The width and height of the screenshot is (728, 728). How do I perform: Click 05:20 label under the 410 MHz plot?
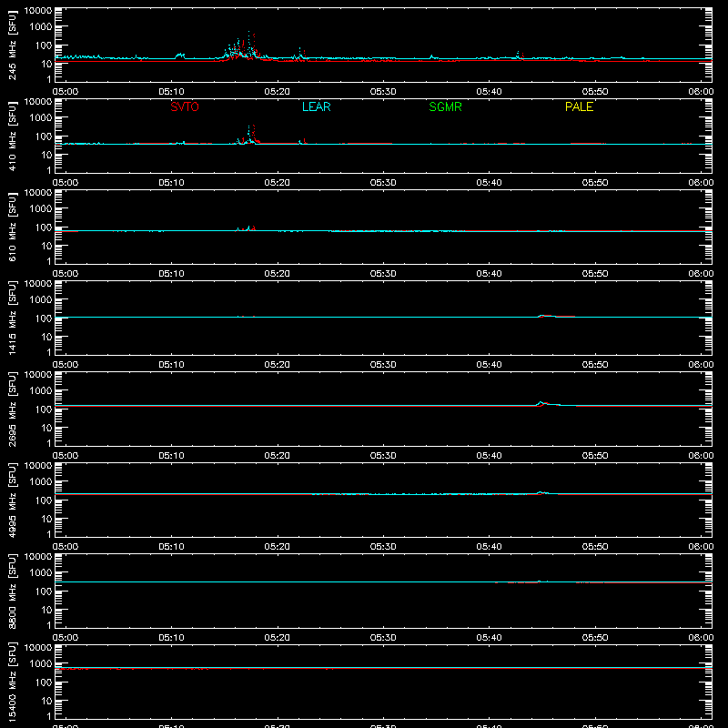pos(278,183)
